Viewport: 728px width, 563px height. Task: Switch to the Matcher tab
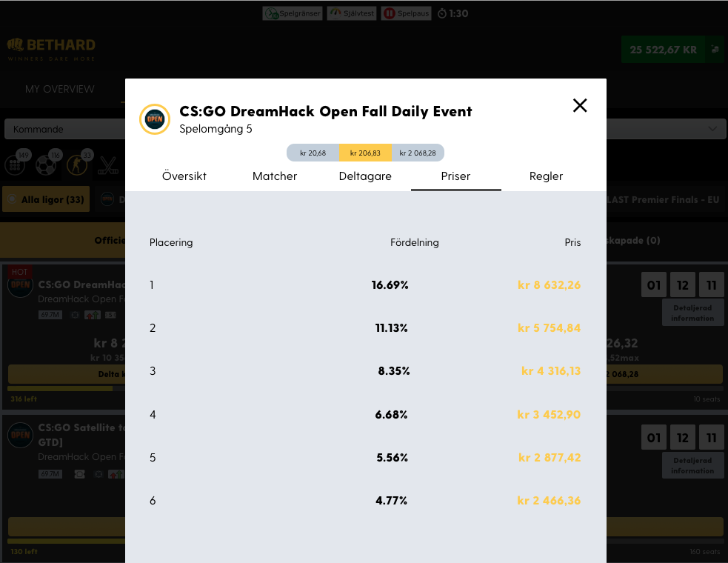274,176
